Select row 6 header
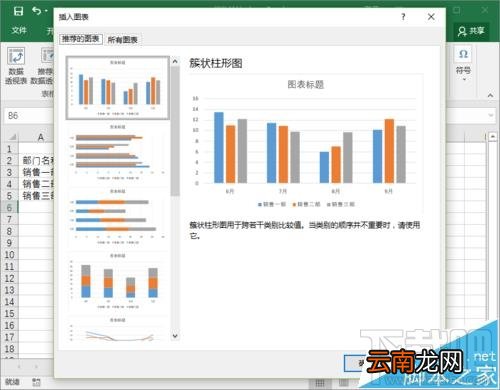500x390 pixels. pyautogui.click(x=9, y=208)
